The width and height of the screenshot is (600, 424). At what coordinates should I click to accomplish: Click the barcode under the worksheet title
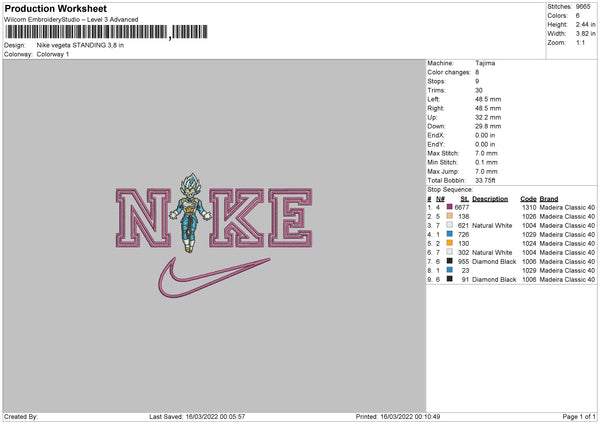point(106,32)
